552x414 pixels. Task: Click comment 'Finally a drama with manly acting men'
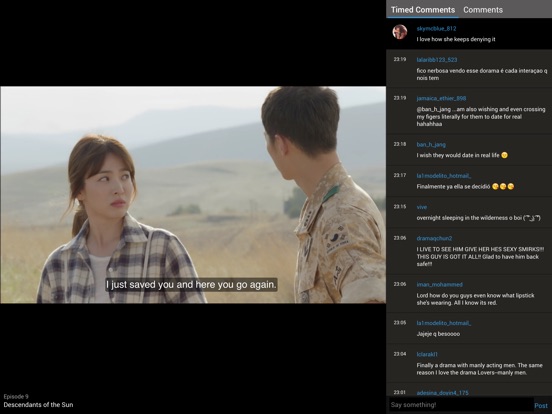tap(479, 369)
